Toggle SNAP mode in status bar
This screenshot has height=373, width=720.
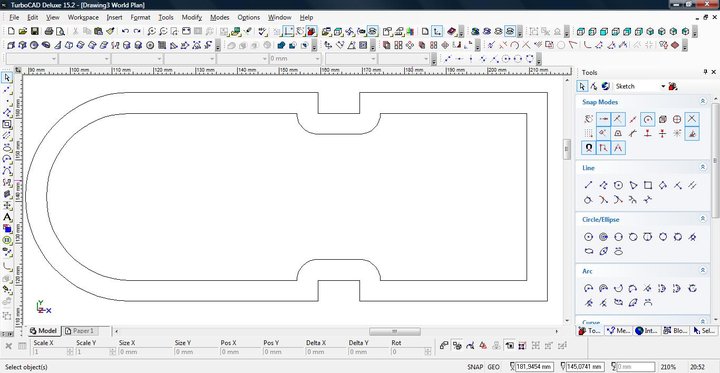tap(475, 367)
